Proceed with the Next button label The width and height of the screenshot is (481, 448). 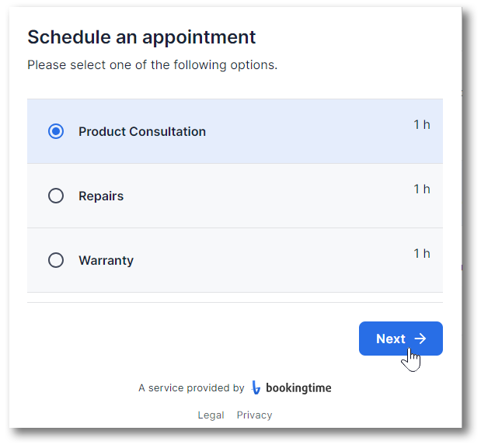tap(391, 339)
